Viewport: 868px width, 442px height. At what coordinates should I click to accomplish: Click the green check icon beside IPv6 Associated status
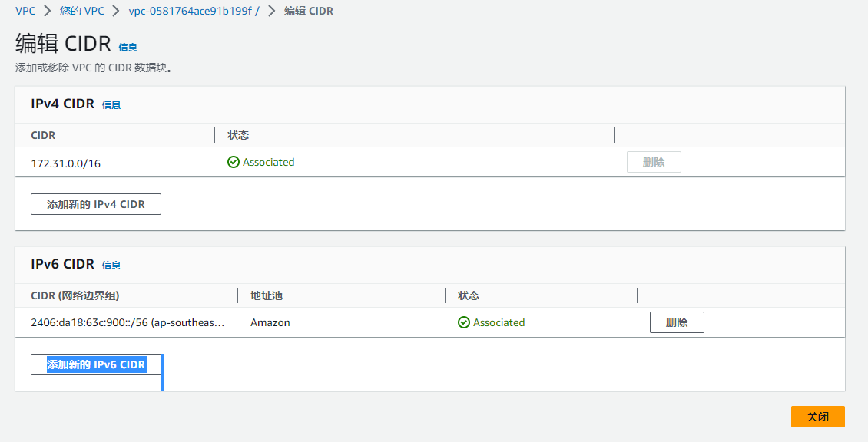click(x=464, y=322)
